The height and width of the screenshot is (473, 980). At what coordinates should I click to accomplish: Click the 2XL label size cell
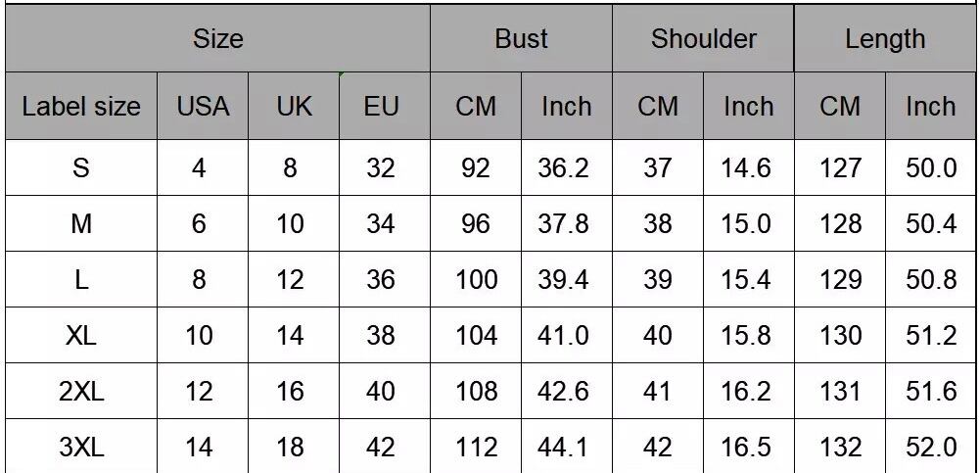click(x=81, y=392)
